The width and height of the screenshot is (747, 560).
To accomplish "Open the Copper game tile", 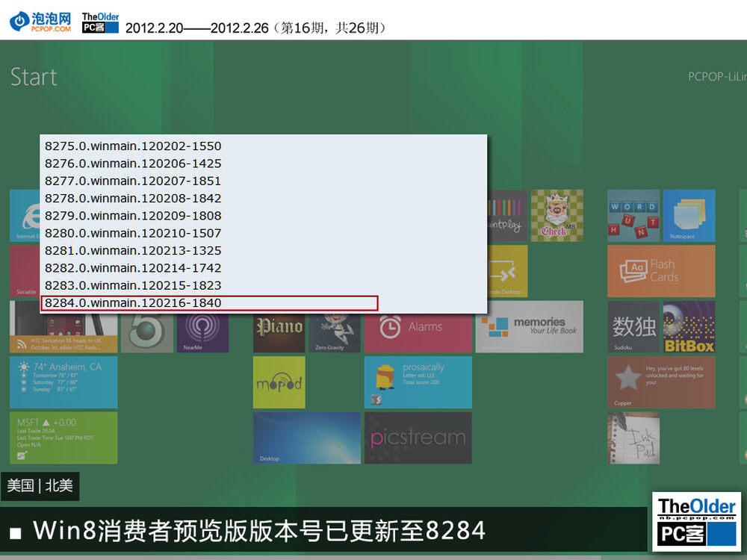I will click(661, 382).
